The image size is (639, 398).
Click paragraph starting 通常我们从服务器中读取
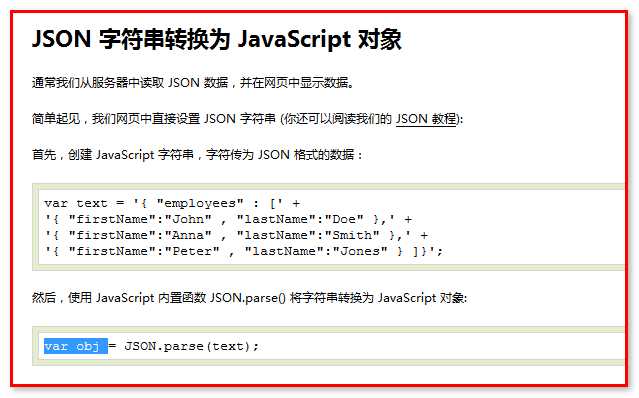pos(193,83)
